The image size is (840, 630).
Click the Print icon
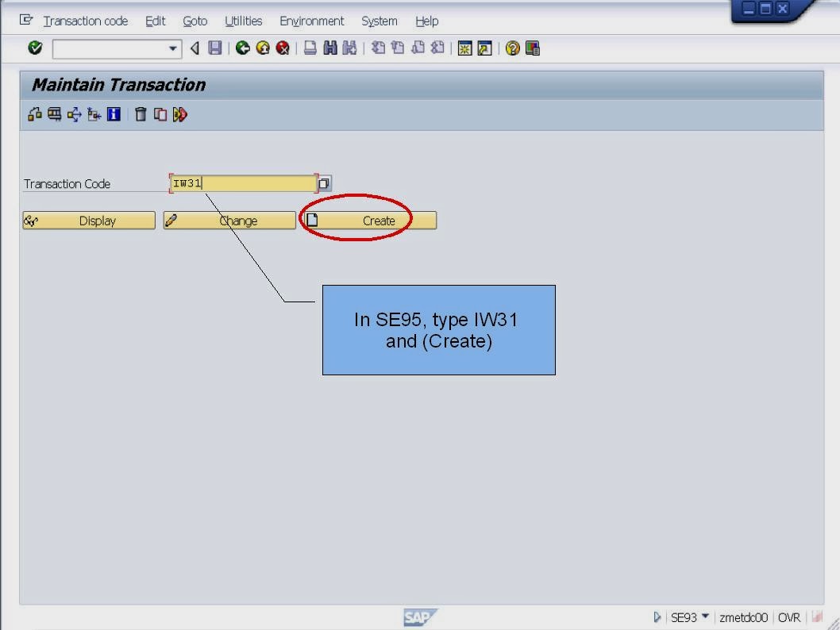click(x=310, y=48)
